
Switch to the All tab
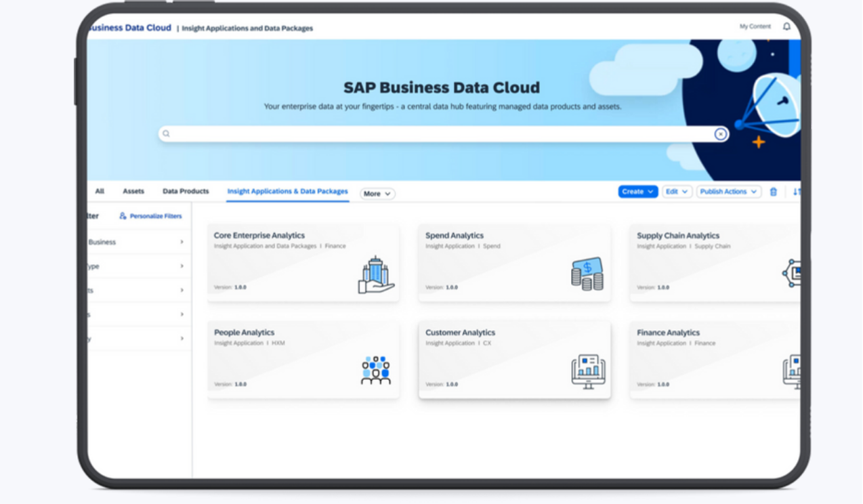tap(100, 192)
